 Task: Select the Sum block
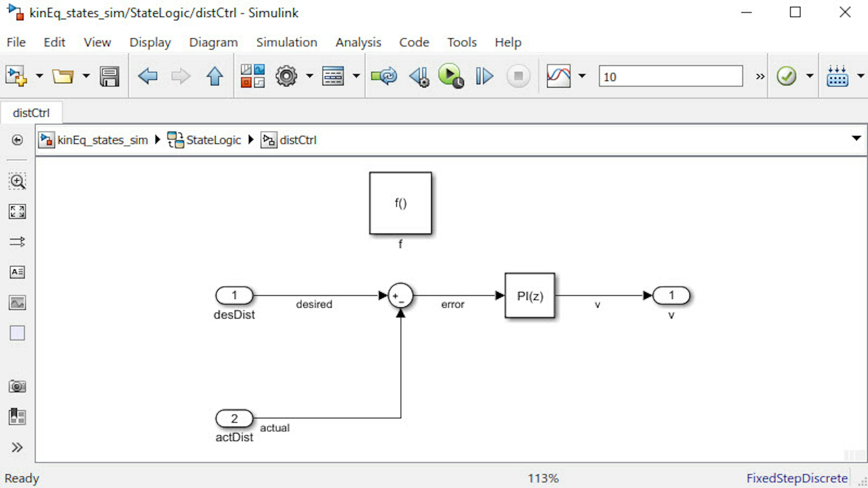point(400,295)
